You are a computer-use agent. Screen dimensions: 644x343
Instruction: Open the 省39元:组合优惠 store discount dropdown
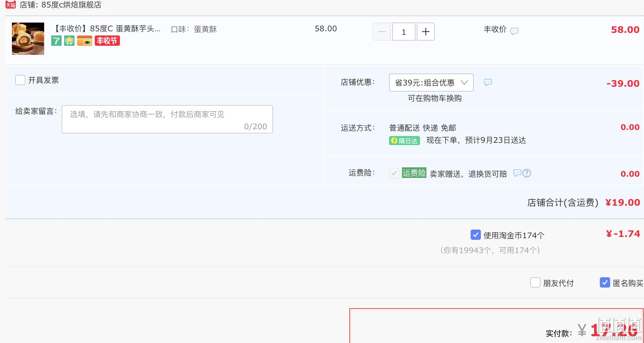431,83
